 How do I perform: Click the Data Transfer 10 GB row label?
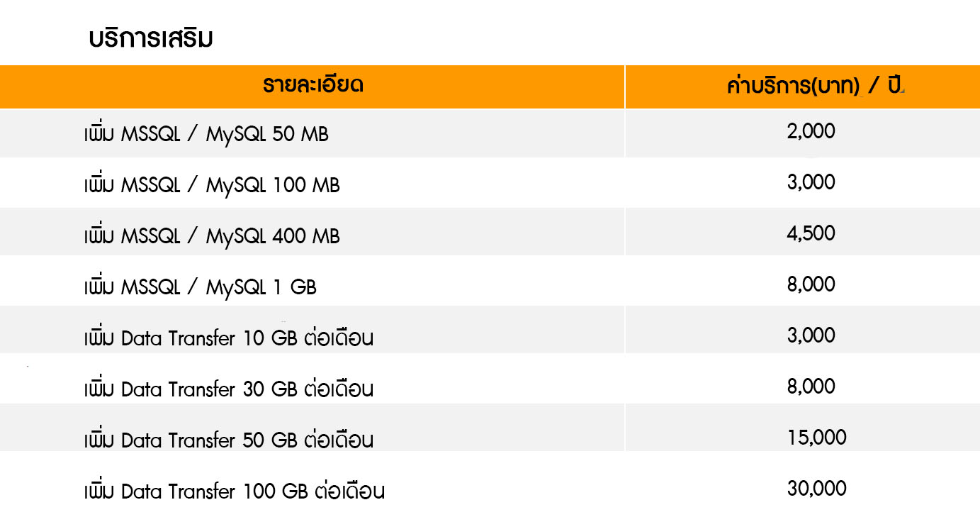[228, 338]
